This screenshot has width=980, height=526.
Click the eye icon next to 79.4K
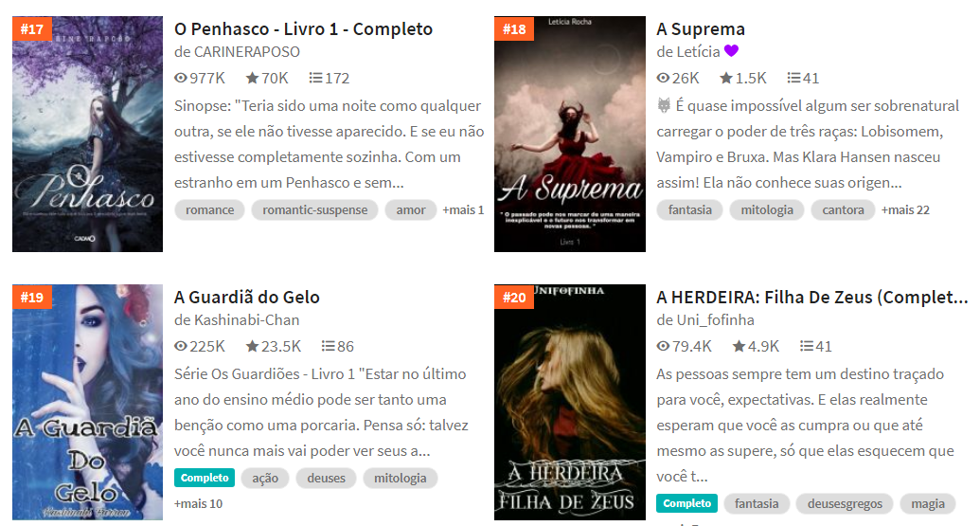[x=663, y=347]
